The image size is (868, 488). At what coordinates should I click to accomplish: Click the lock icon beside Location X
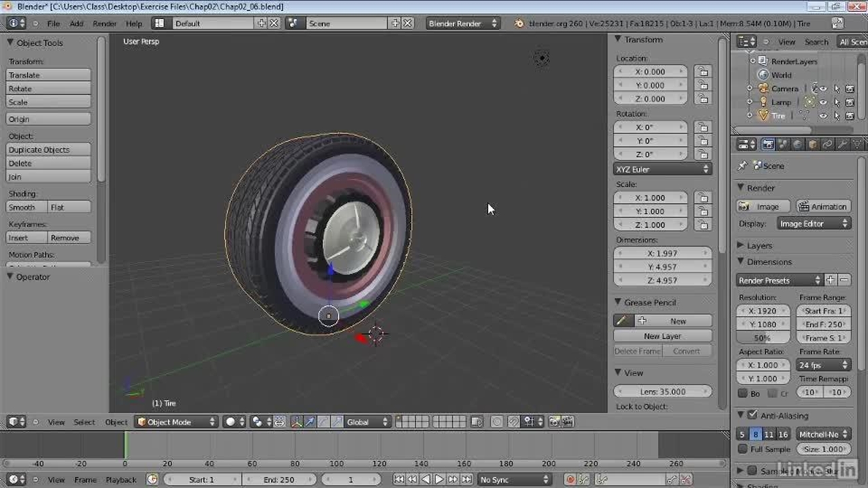coord(703,72)
